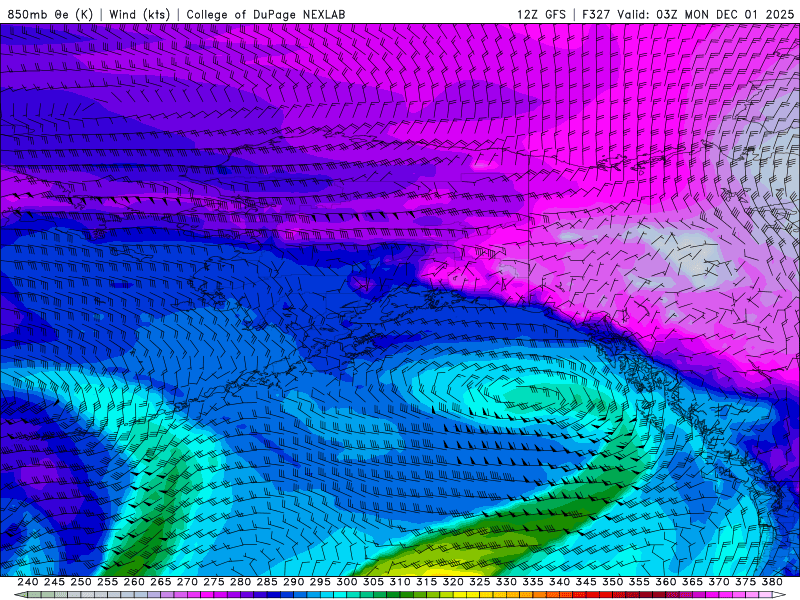Select the 380 value on the color scale

(772, 582)
